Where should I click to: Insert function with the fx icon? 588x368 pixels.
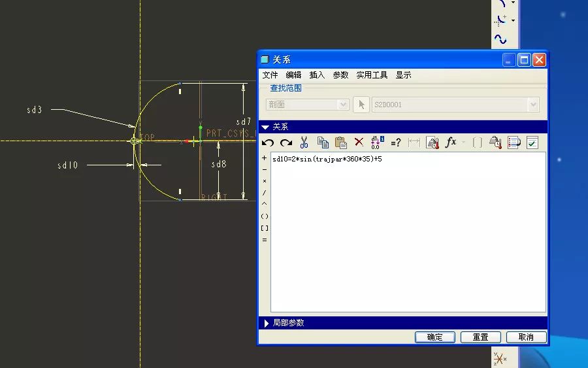tap(451, 142)
